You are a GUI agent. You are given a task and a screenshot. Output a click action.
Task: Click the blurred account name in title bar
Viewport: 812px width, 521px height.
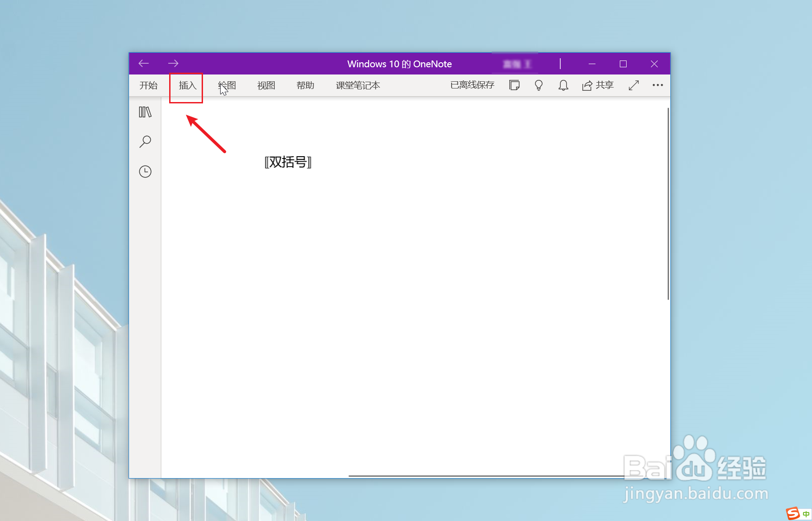[517, 64]
